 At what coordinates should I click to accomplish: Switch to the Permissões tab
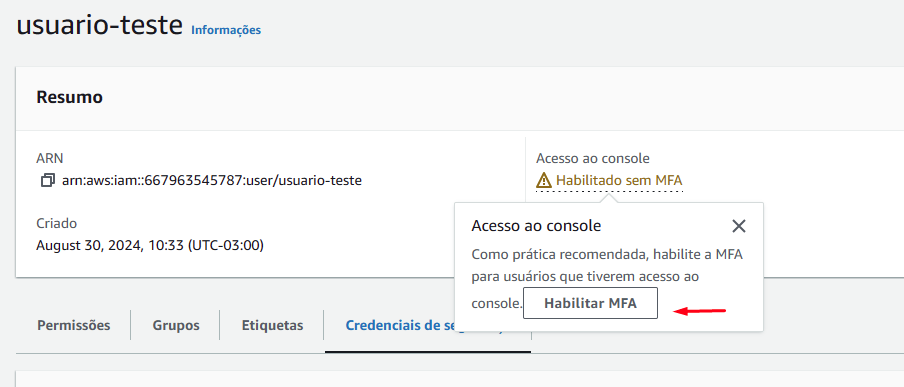click(74, 325)
